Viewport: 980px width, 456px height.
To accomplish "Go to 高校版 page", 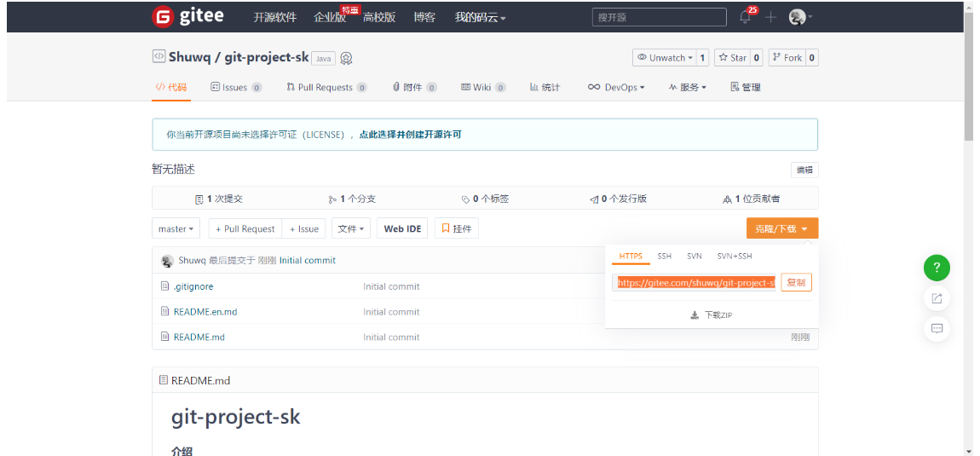I will click(379, 18).
